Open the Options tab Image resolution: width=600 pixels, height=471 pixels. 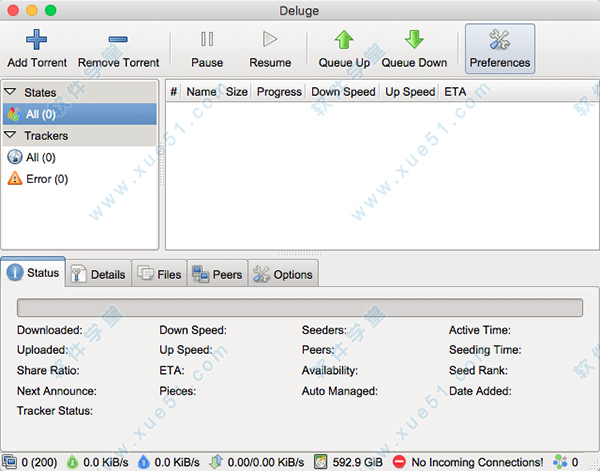[x=283, y=274]
